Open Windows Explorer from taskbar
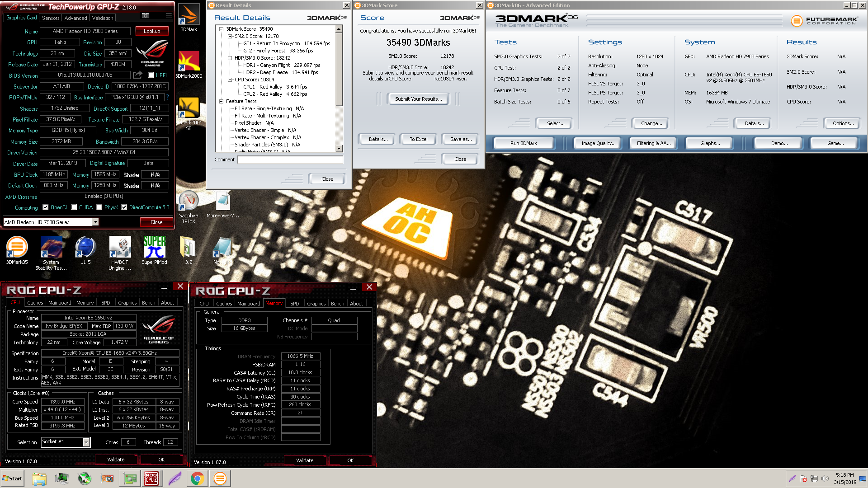 pyautogui.click(x=39, y=479)
